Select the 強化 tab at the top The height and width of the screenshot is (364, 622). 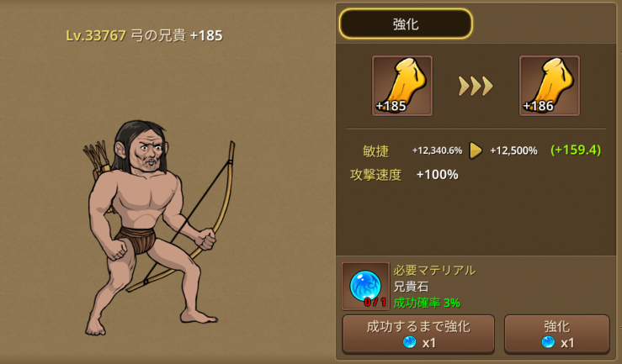(x=406, y=24)
